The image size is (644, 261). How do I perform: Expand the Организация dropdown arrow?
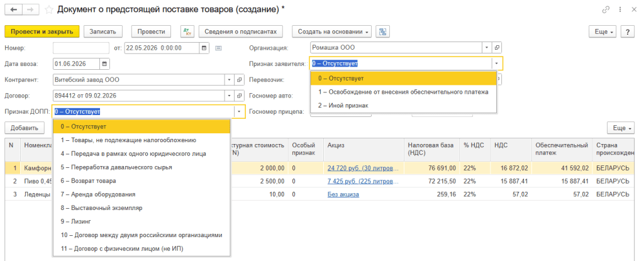pyautogui.click(x=487, y=48)
